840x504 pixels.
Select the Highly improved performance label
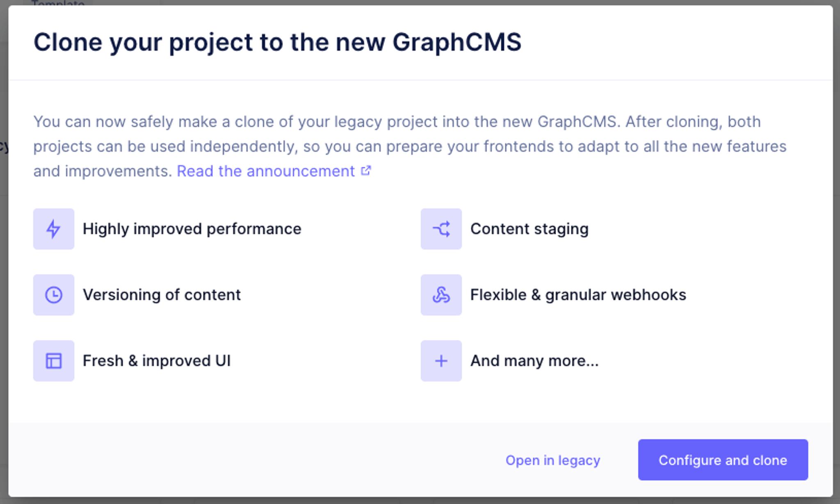(x=192, y=229)
